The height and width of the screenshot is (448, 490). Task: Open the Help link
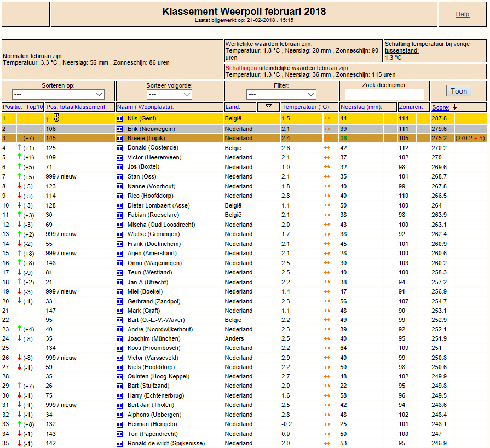pos(463,14)
